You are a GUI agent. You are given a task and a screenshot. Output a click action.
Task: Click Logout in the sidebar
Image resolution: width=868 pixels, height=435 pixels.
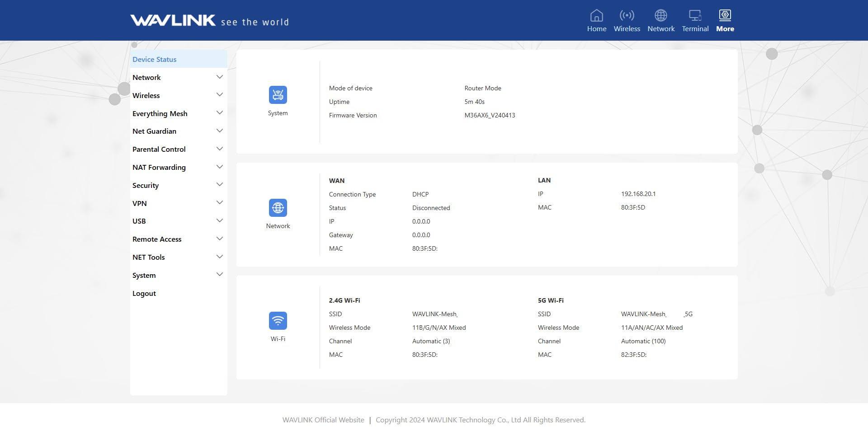point(144,293)
